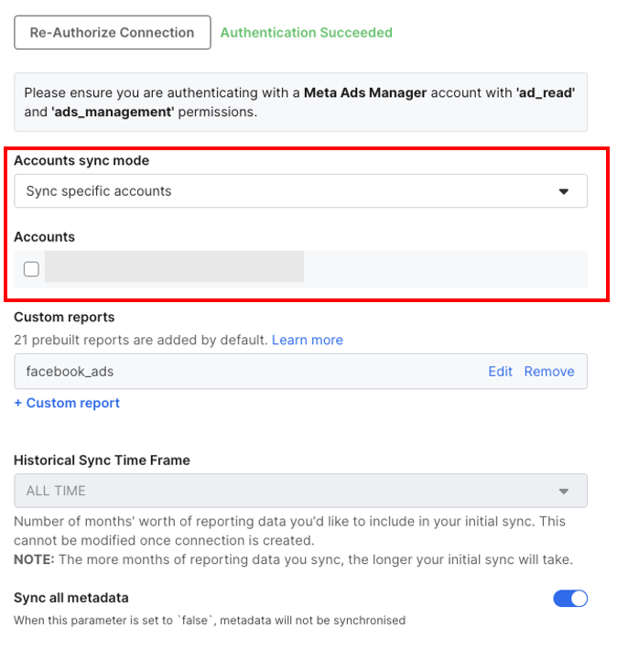Click the Meta Ads Manager permissions notice

pos(299,103)
